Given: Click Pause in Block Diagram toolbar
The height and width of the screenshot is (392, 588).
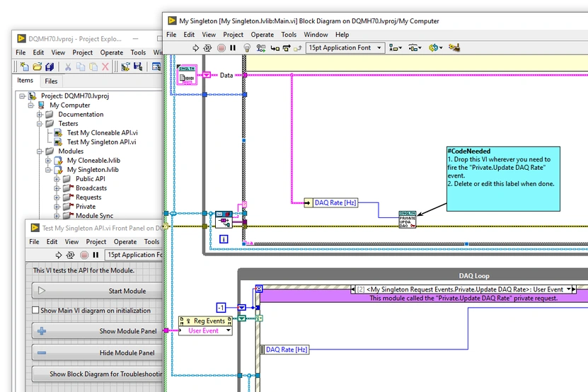Looking at the screenshot, I should point(233,48).
